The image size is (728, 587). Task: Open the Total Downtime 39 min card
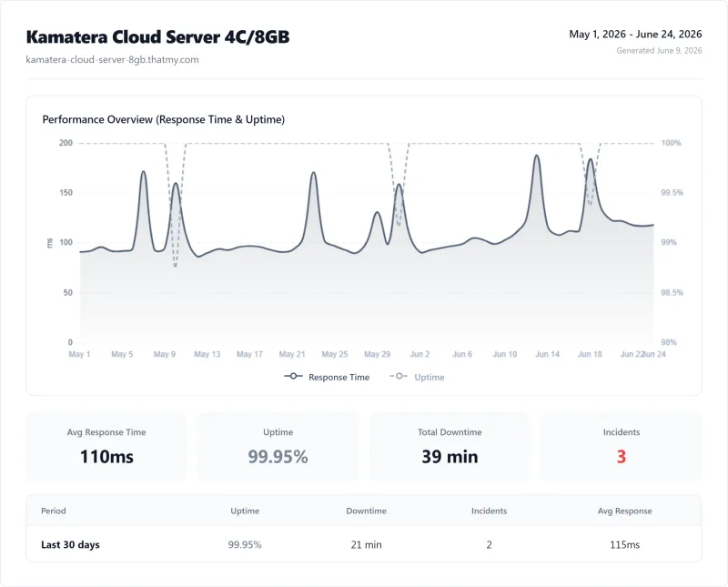pyautogui.click(x=450, y=446)
